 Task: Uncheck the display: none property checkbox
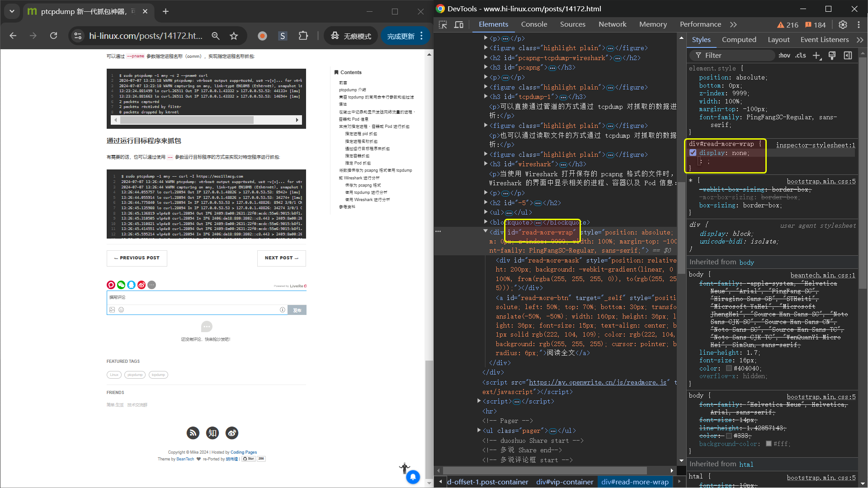point(693,153)
